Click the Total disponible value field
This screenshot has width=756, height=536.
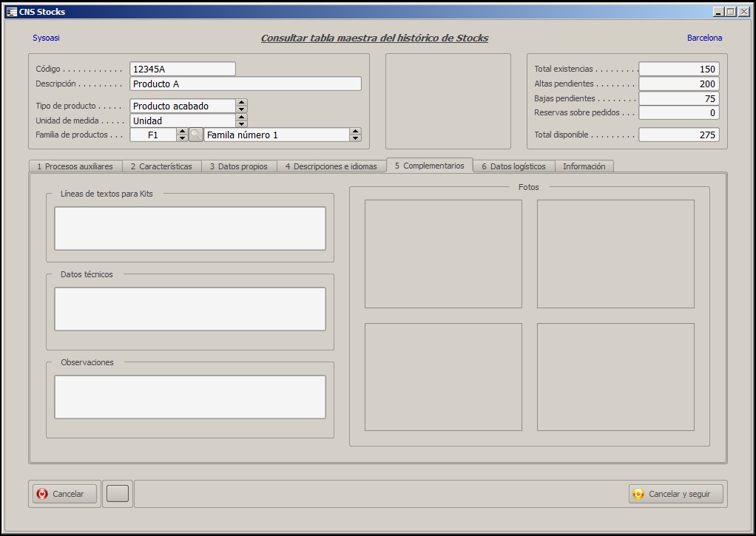click(x=679, y=135)
